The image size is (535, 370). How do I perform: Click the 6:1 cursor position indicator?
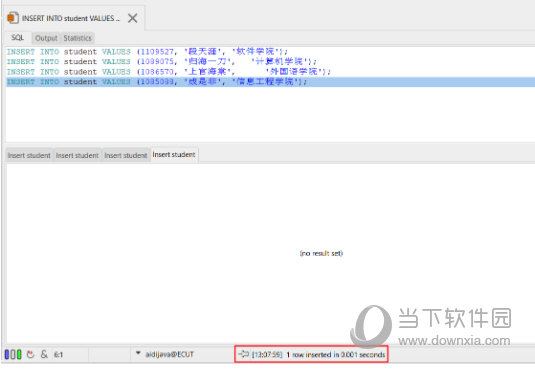click(x=58, y=355)
